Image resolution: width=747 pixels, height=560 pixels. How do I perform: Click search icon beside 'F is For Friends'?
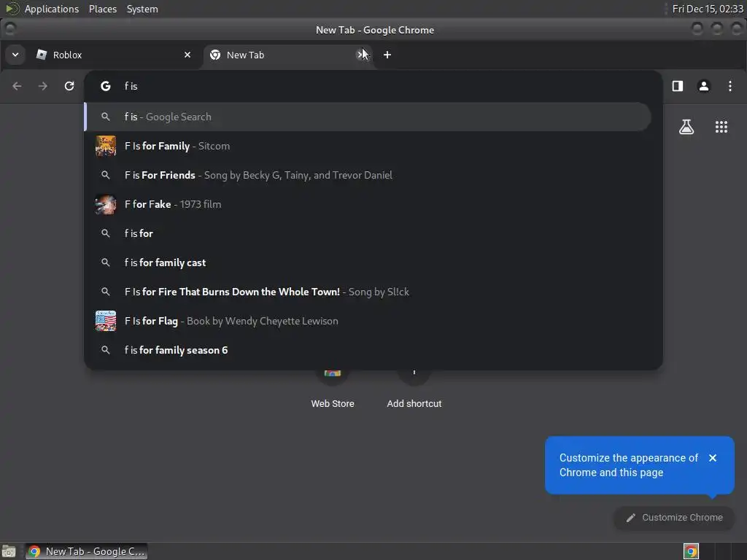(x=106, y=175)
